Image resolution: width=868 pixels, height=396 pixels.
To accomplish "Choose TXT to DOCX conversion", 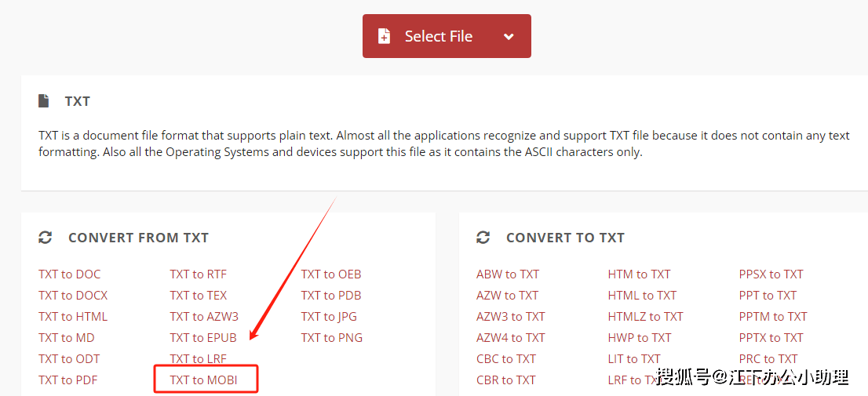I will coord(73,296).
